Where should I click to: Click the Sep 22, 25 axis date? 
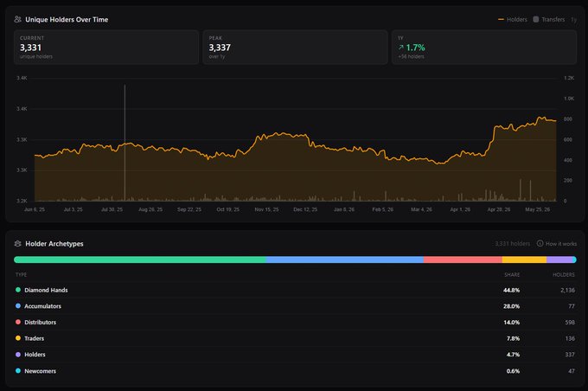point(189,209)
